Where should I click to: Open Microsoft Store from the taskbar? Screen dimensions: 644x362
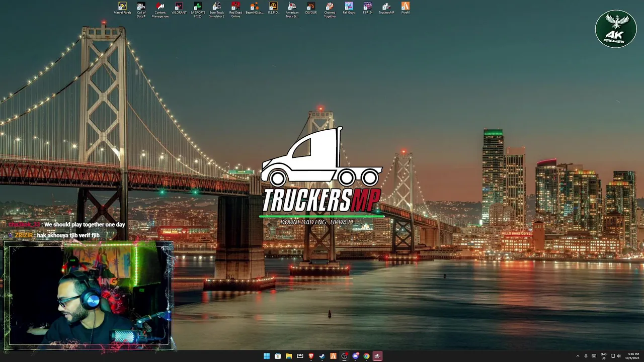tap(278, 356)
